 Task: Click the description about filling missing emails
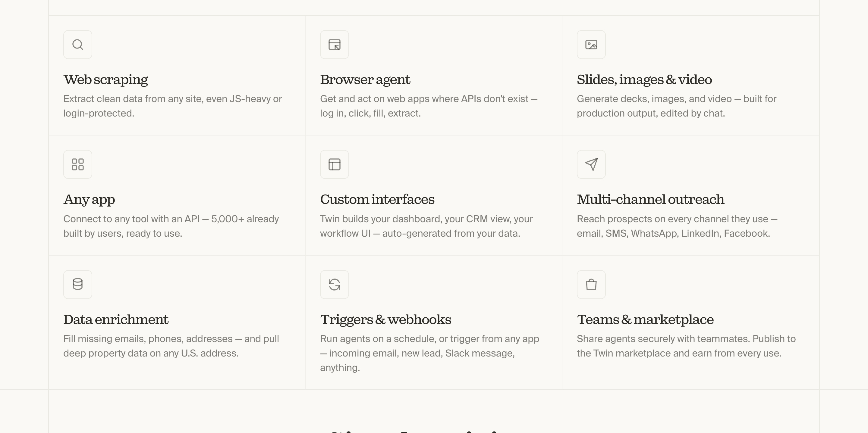(x=171, y=346)
